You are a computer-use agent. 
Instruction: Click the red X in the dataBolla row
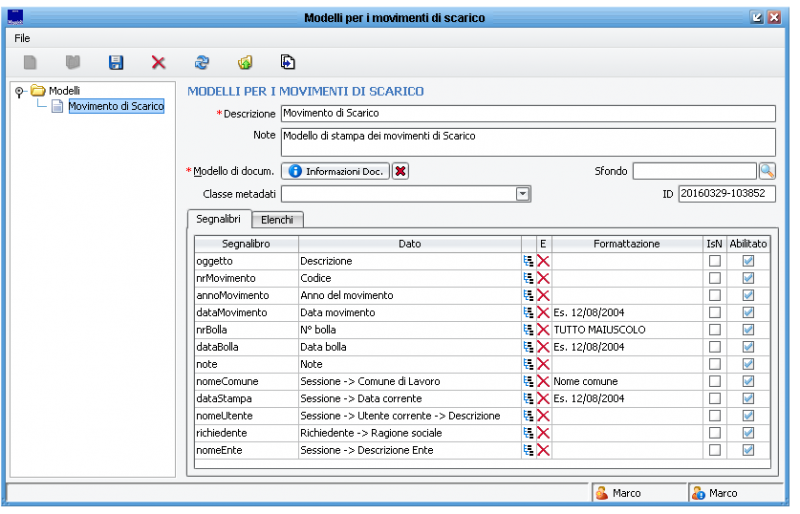tap(543, 347)
